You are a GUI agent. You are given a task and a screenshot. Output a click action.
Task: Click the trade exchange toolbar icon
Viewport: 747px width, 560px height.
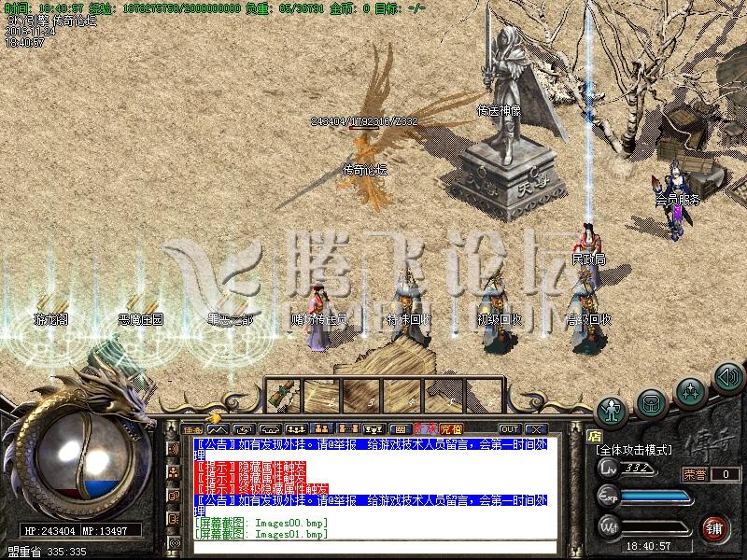[244, 429]
